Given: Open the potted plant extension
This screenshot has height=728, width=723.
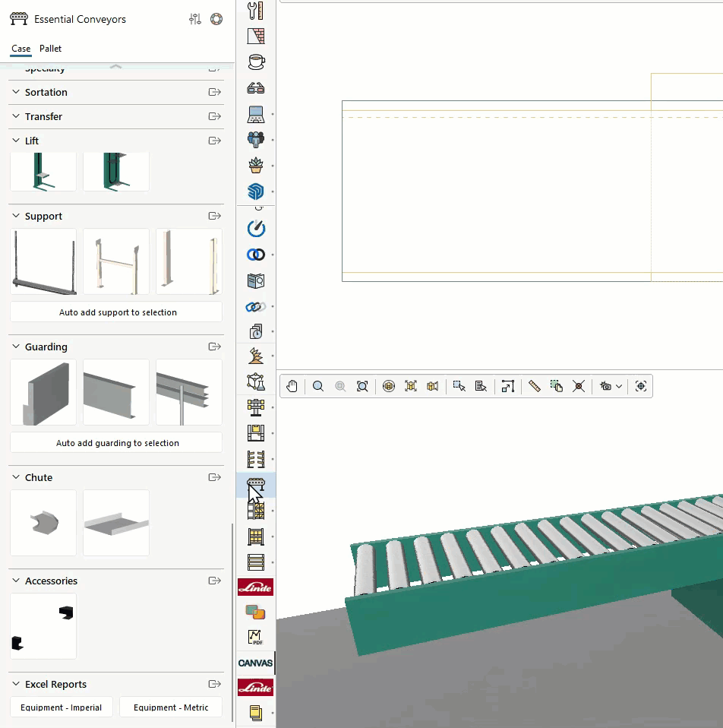Looking at the screenshot, I should tap(256, 166).
